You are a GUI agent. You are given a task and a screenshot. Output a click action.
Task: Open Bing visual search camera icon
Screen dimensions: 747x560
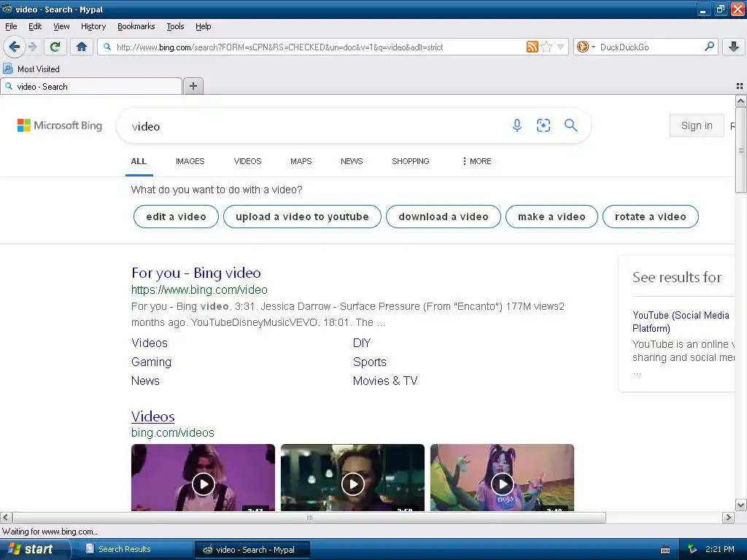pos(543,125)
